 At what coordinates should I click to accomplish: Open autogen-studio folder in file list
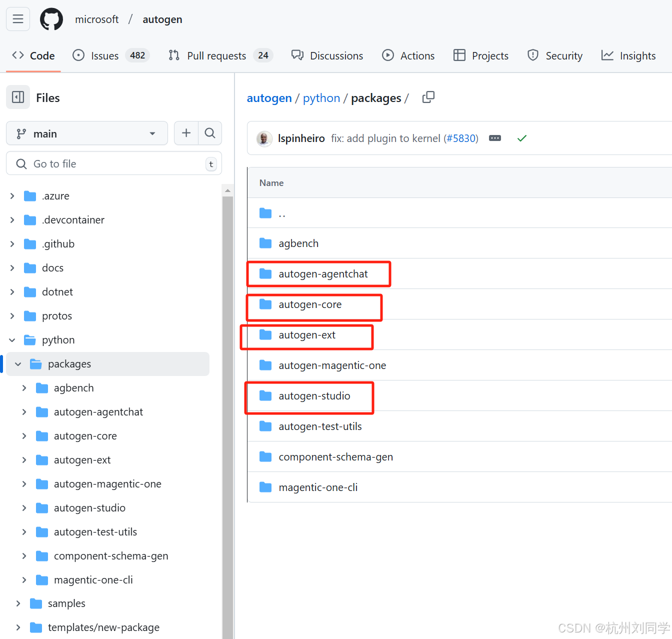click(x=314, y=396)
